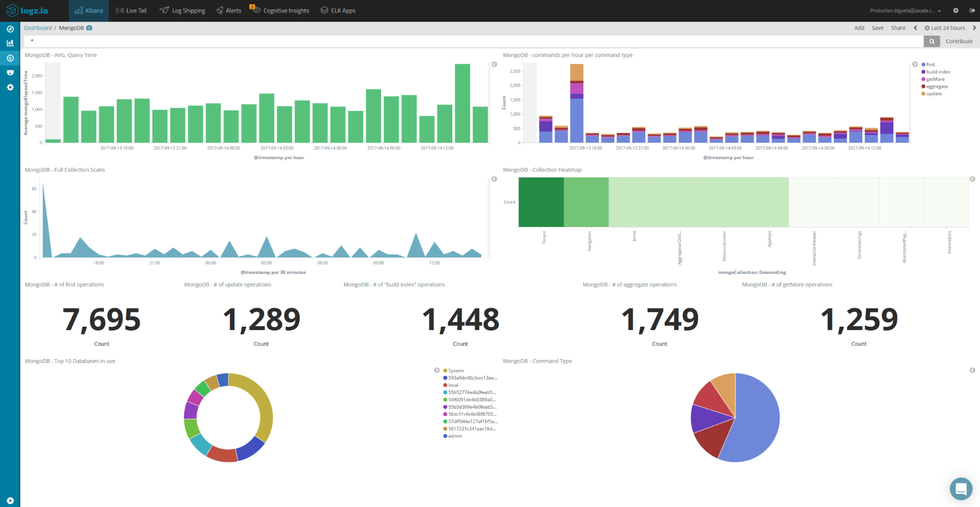Toggle legend for commands per hour chart
The width and height of the screenshot is (980, 507).
(x=915, y=64)
